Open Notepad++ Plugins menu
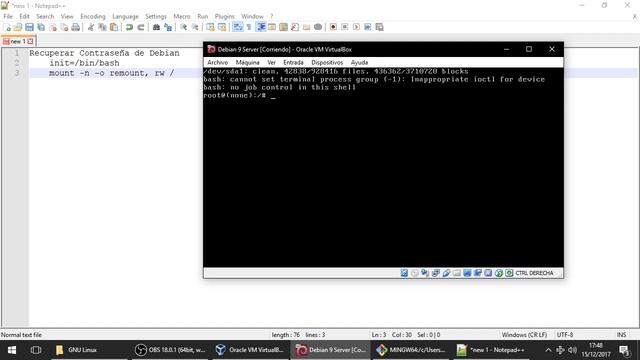640x360 pixels. 224,16
